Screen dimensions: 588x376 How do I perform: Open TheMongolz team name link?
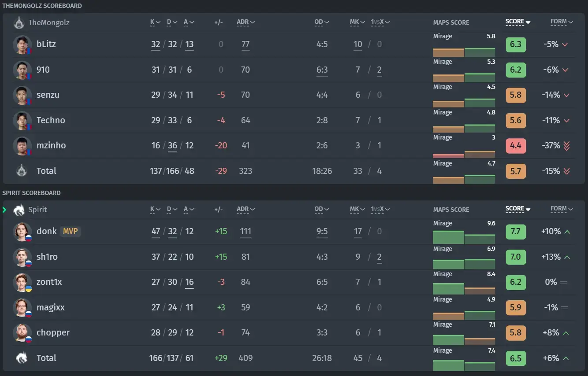tap(49, 22)
